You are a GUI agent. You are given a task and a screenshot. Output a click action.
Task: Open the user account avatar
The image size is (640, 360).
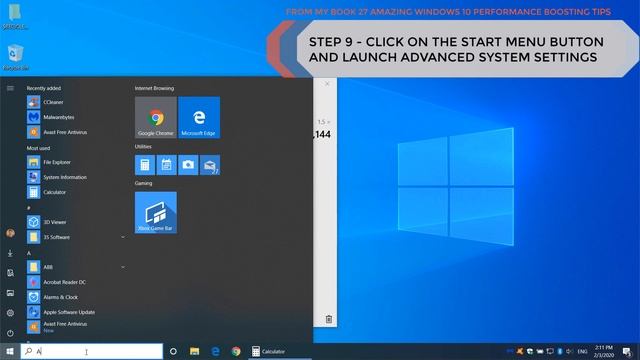10,233
